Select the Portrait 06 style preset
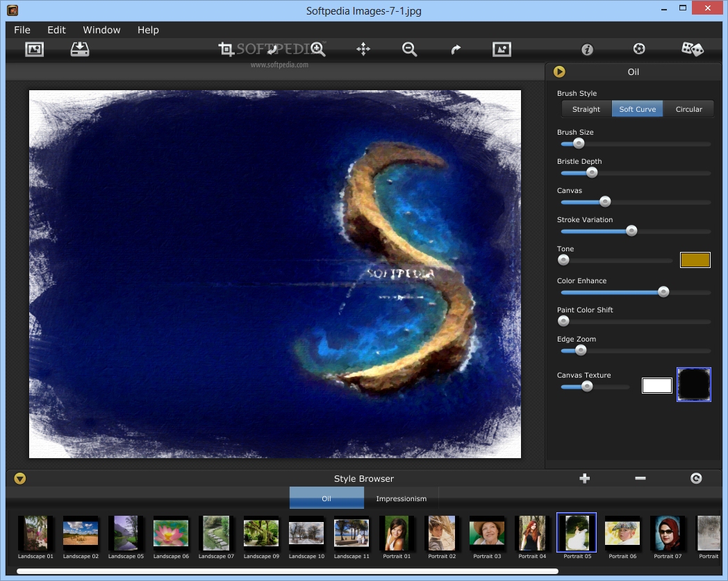This screenshot has height=581, width=728. pos(622,537)
